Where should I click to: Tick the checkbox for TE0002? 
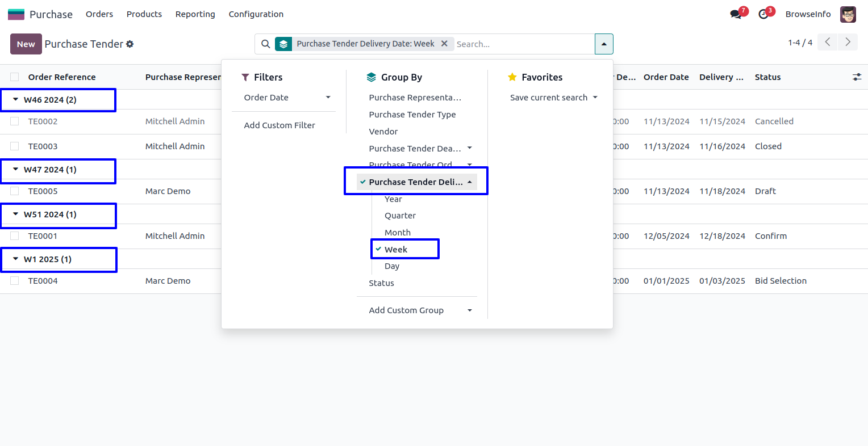tap(15, 121)
